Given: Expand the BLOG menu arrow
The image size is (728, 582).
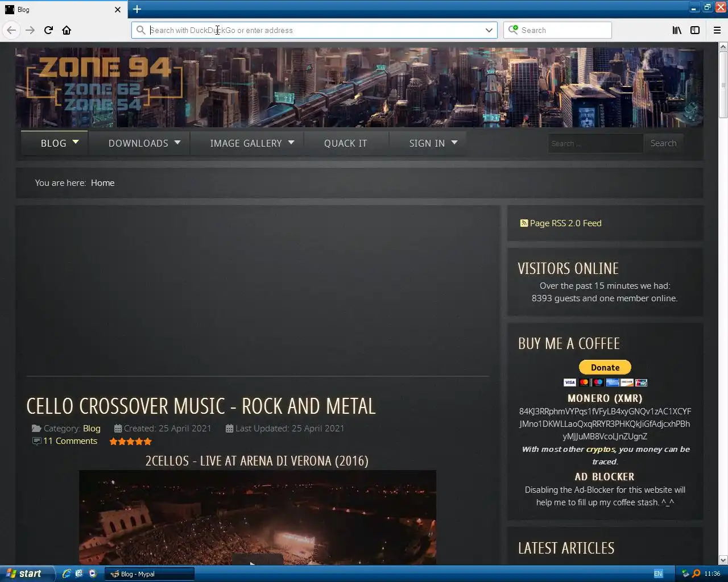Looking at the screenshot, I should pos(76,142).
